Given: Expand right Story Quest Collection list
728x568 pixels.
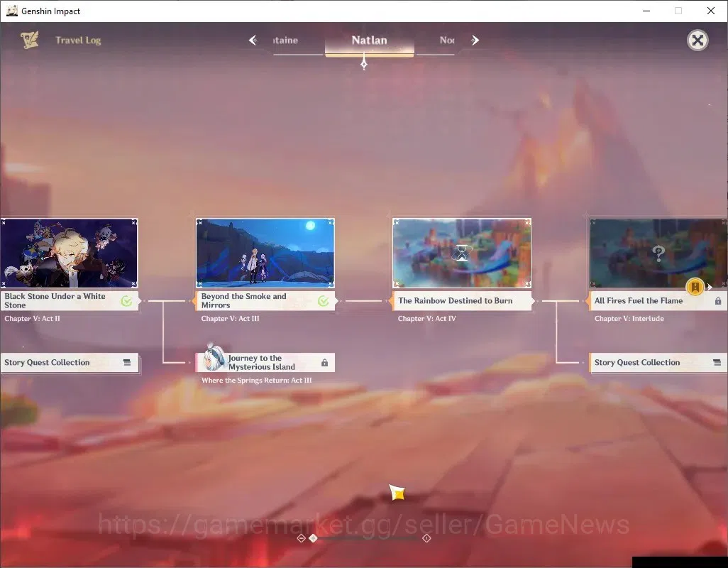Looking at the screenshot, I should 658,362.
